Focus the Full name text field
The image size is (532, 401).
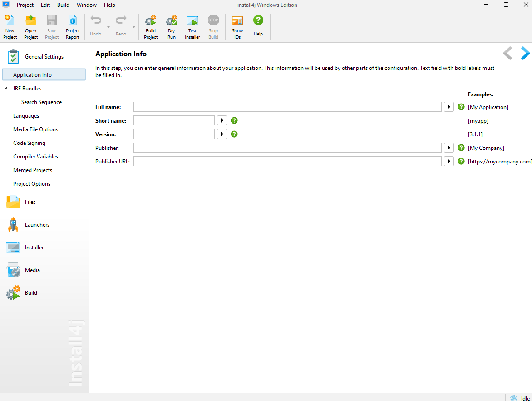(287, 107)
